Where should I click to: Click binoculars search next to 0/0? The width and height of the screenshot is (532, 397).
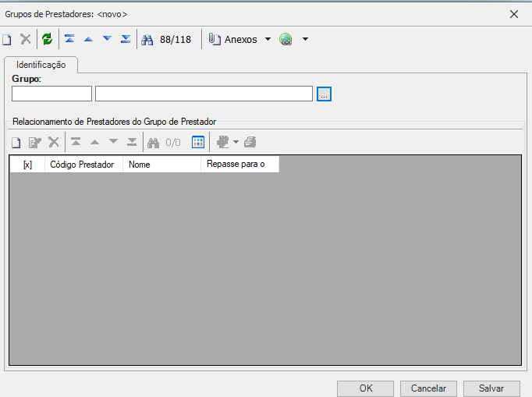[154, 143]
